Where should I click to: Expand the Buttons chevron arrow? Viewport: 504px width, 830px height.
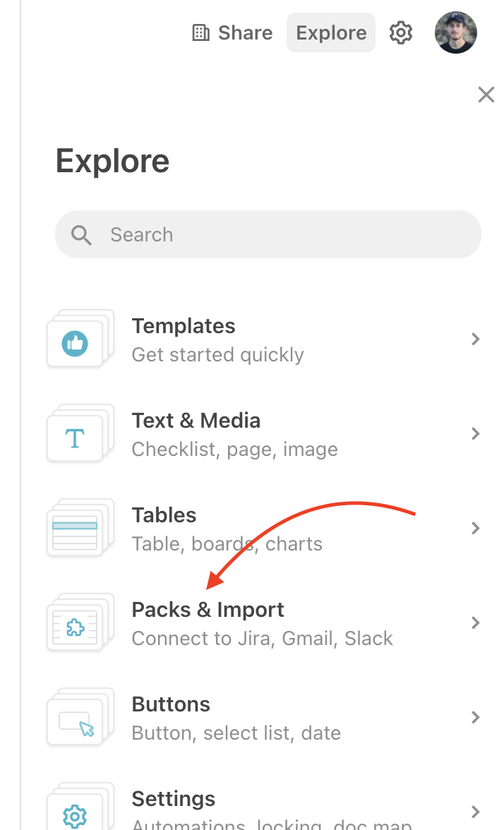476,717
